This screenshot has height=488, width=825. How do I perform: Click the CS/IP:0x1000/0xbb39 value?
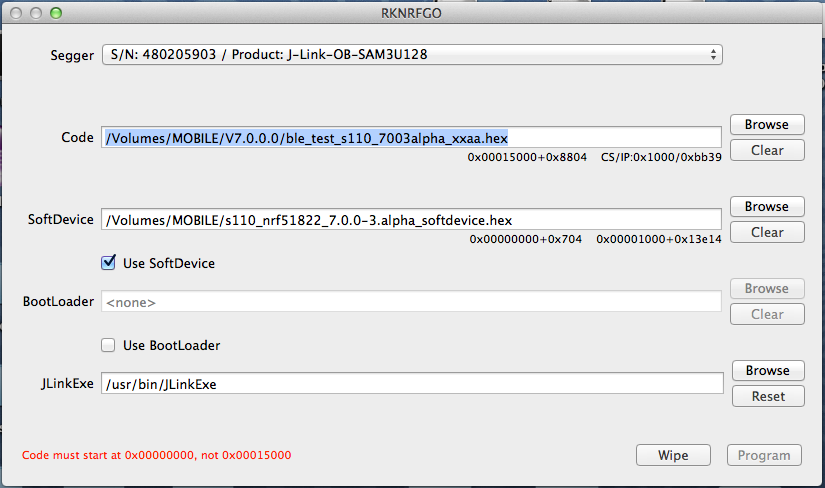(x=661, y=157)
